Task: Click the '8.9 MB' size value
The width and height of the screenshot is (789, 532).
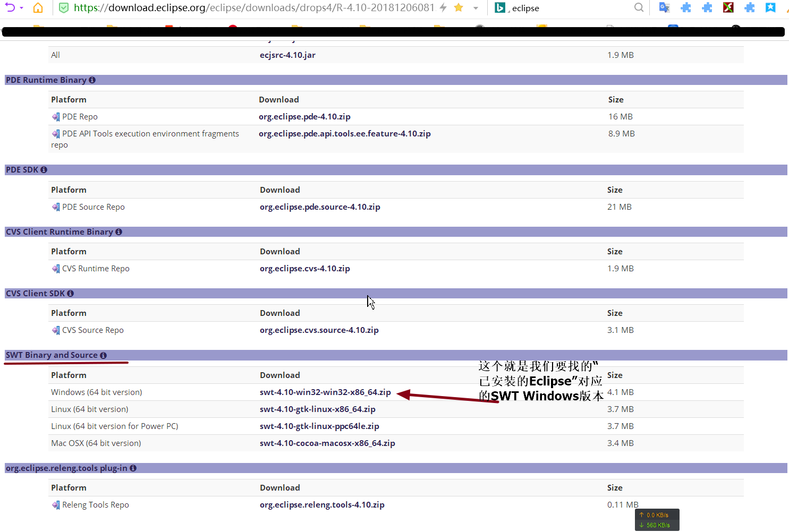Action: click(x=622, y=133)
